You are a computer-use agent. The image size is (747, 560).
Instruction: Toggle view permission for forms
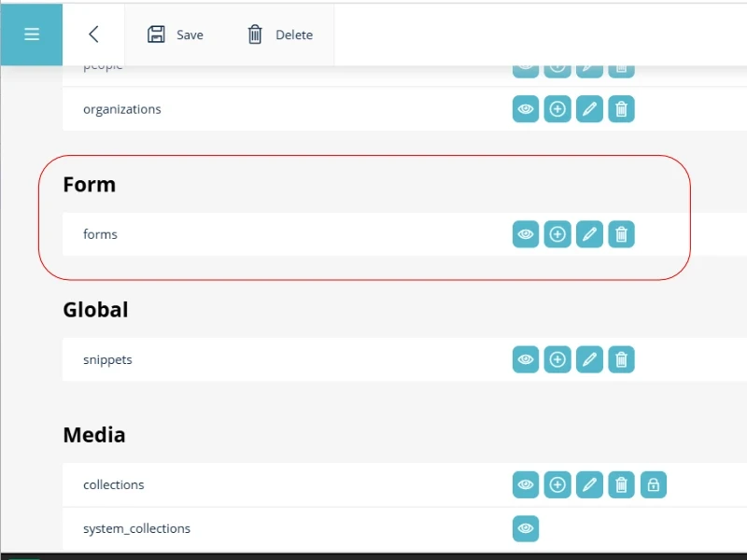pos(526,234)
